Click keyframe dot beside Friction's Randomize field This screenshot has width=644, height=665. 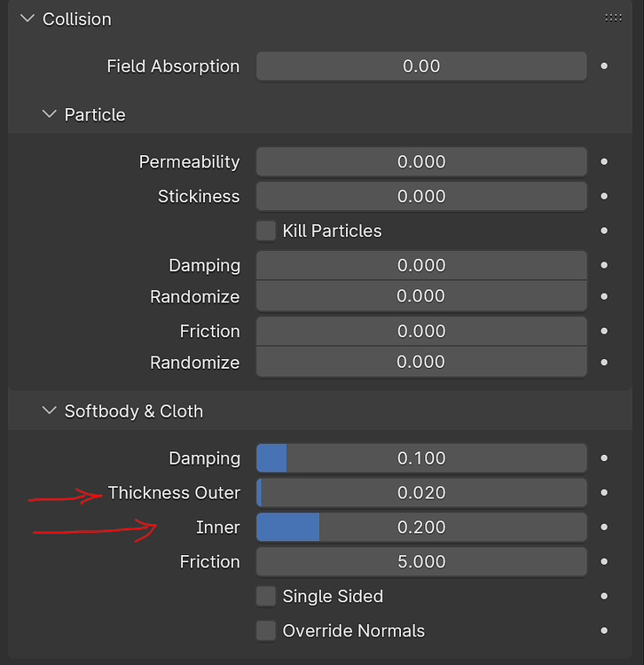click(x=604, y=362)
